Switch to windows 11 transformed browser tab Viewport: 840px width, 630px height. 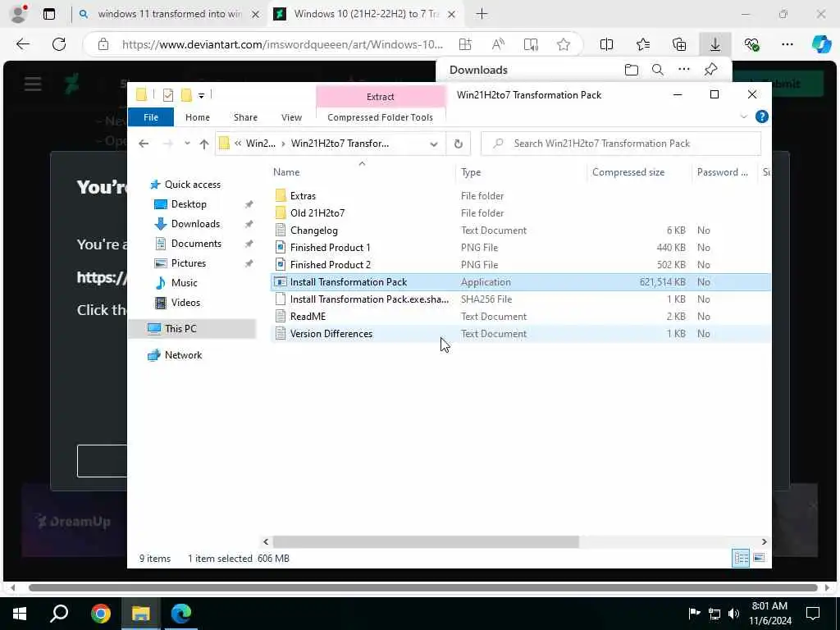169,14
